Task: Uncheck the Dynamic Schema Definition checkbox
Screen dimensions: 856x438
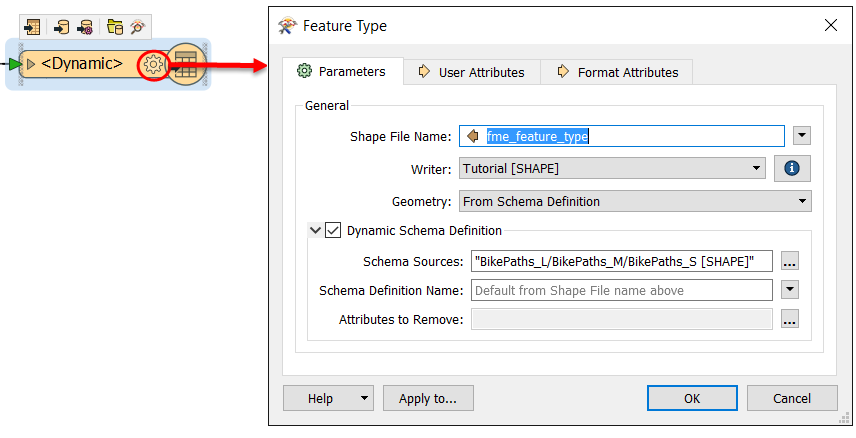Action: pos(333,231)
